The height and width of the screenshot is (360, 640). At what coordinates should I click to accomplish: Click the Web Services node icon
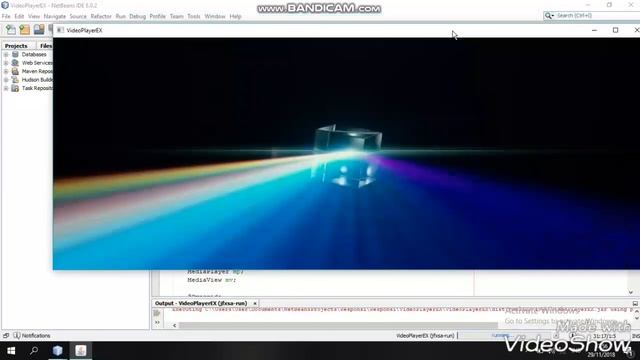click(x=15, y=63)
